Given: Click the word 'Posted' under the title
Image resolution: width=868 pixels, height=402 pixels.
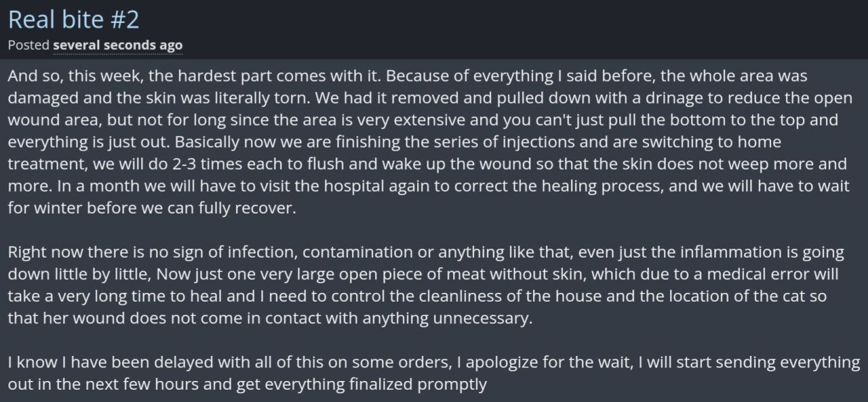Looking at the screenshot, I should (x=28, y=45).
